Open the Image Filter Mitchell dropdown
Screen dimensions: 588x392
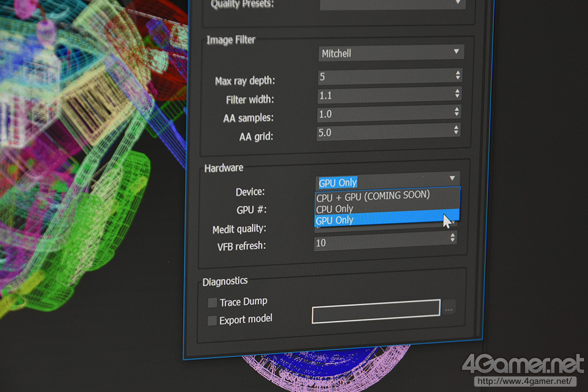(x=391, y=53)
